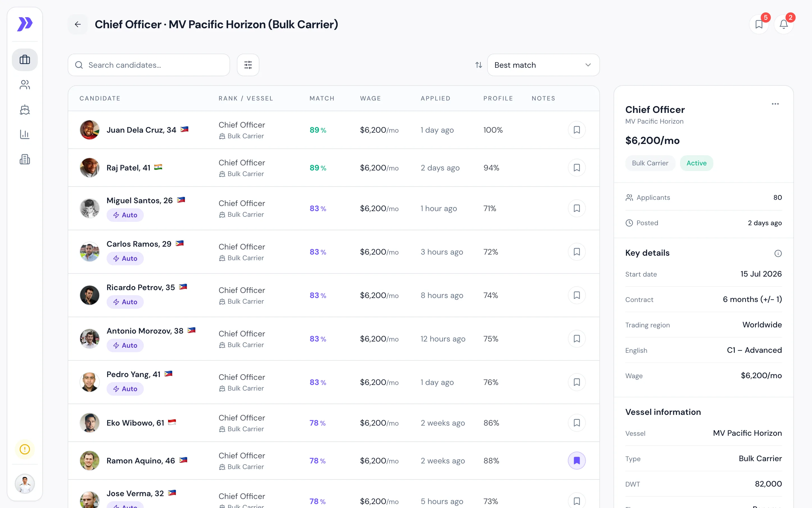Go back using the arrow button
Image resolution: width=812 pixels, height=508 pixels.
(x=78, y=24)
